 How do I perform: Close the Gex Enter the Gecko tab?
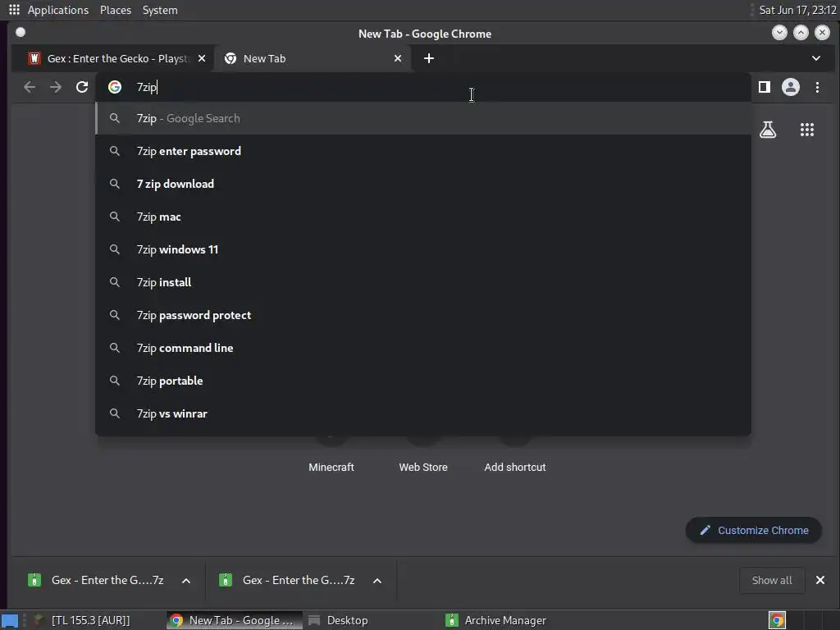coord(202,58)
